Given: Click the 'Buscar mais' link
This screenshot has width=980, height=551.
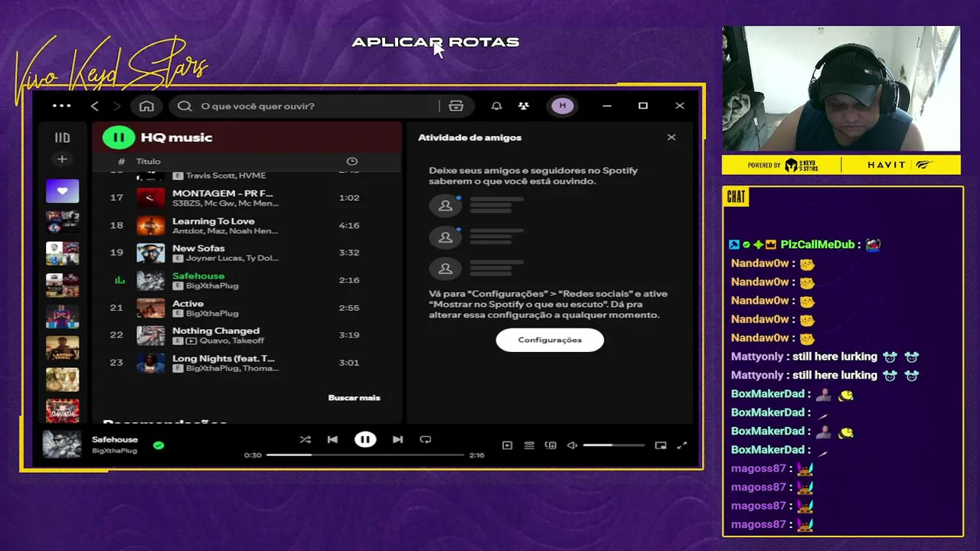Looking at the screenshot, I should coord(354,398).
